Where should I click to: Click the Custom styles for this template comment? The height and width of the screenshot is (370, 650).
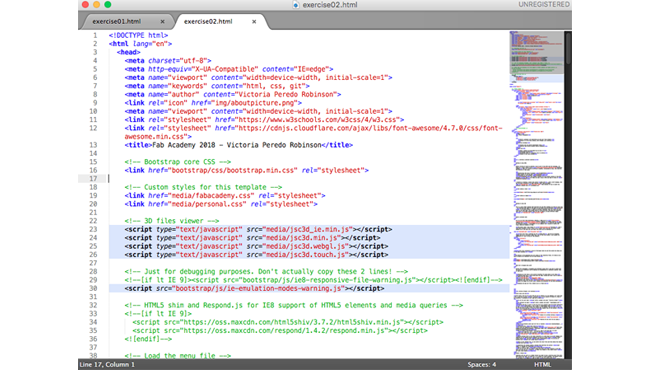point(203,187)
